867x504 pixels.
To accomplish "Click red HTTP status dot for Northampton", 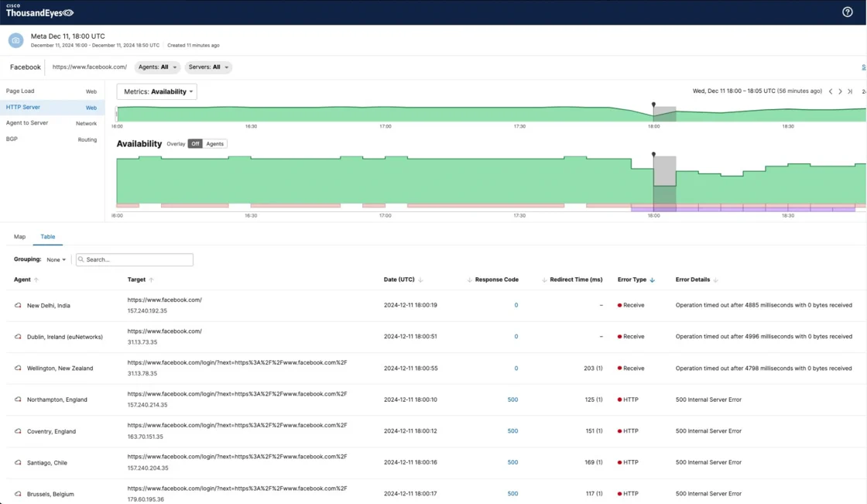I will tap(620, 399).
